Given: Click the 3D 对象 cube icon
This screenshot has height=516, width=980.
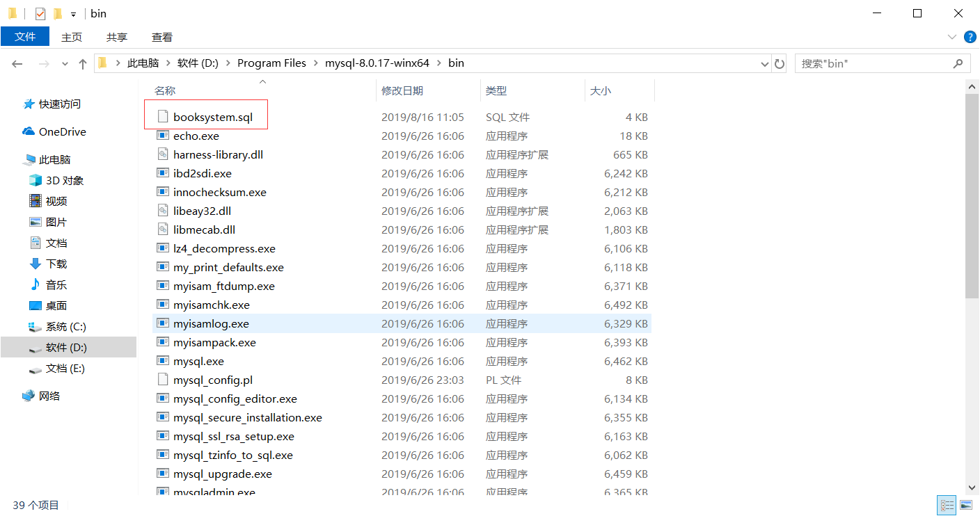Looking at the screenshot, I should (x=35, y=180).
